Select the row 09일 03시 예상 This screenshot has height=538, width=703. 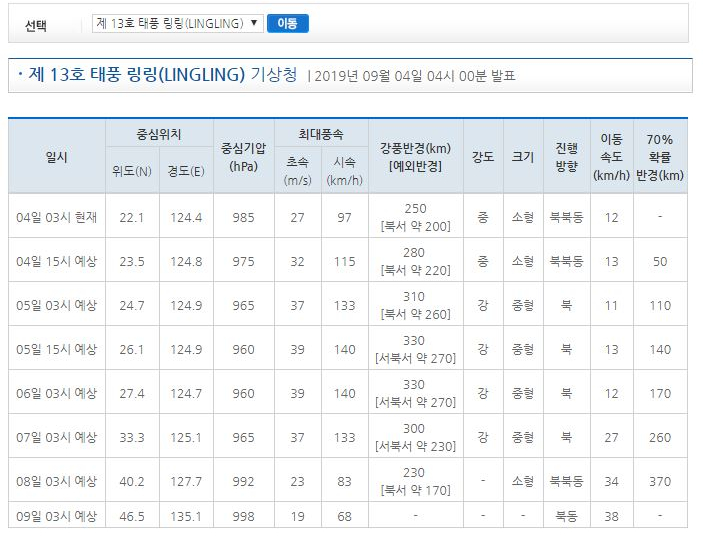pyautogui.click(x=348, y=515)
